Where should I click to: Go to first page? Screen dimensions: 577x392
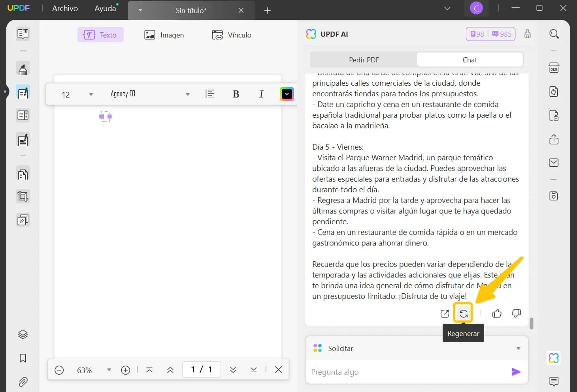coord(149,370)
